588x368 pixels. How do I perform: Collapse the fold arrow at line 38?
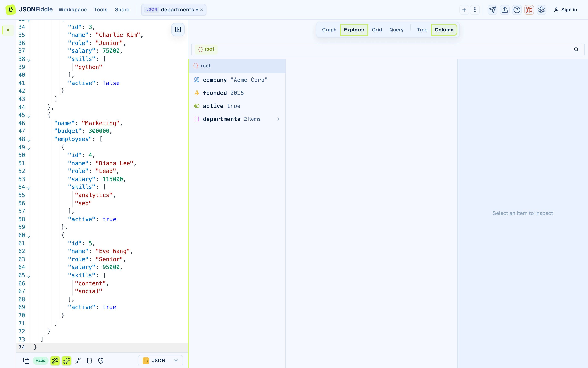[x=29, y=60]
